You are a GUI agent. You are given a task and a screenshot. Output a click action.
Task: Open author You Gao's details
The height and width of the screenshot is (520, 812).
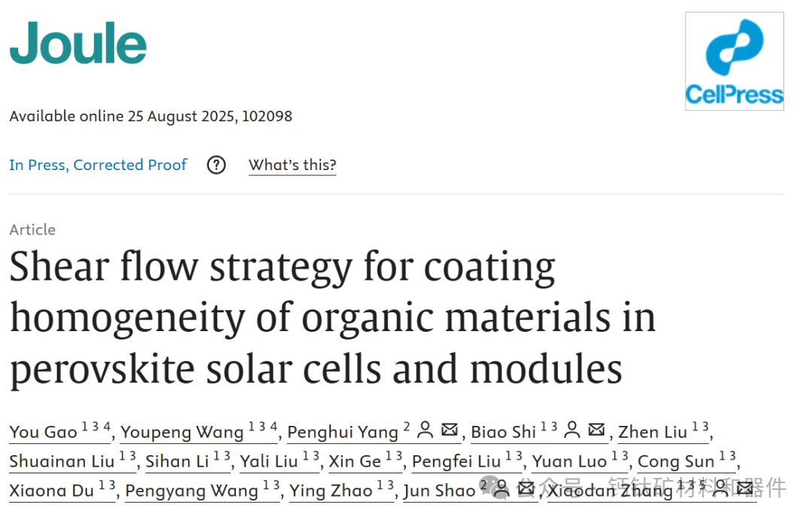(x=44, y=432)
